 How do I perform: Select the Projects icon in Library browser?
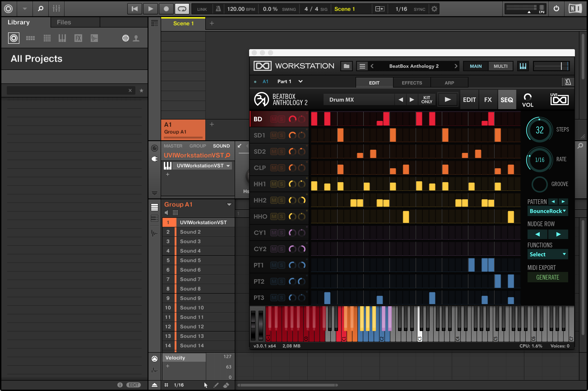click(x=14, y=38)
